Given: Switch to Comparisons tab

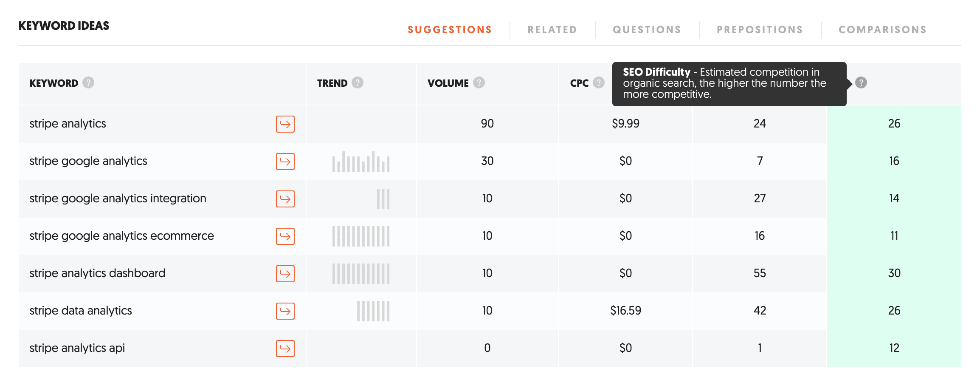Looking at the screenshot, I should [882, 30].
